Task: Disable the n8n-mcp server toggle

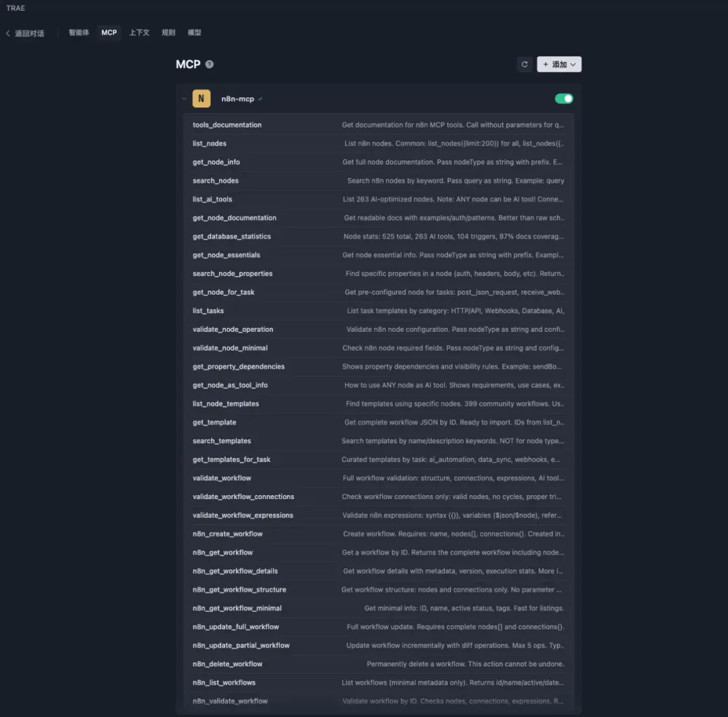Action: tap(564, 98)
